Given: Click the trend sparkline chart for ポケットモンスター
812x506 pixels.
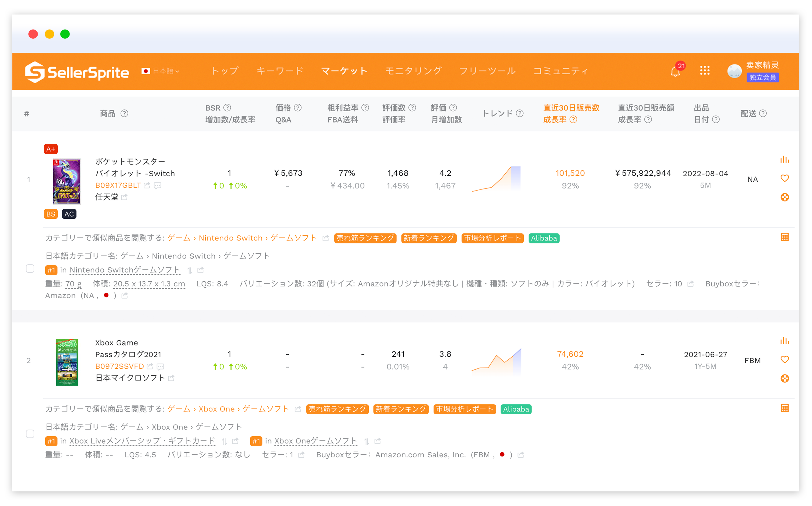Looking at the screenshot, I should (x=496, y=179).
